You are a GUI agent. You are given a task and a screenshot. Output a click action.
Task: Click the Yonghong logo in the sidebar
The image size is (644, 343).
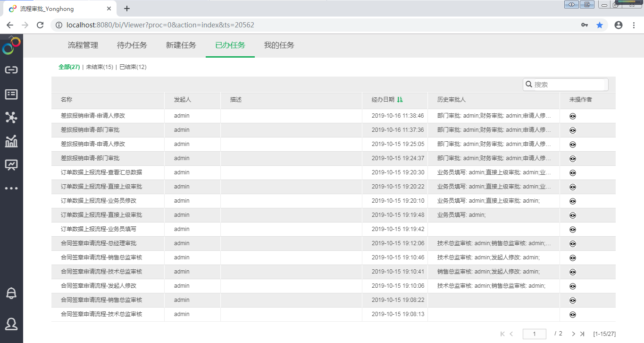11,46
